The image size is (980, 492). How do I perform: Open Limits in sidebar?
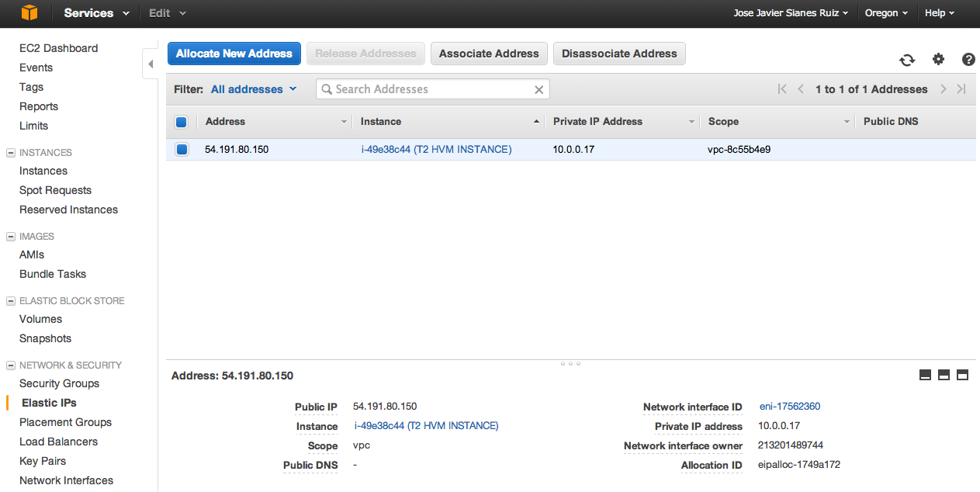pos(33,126)
